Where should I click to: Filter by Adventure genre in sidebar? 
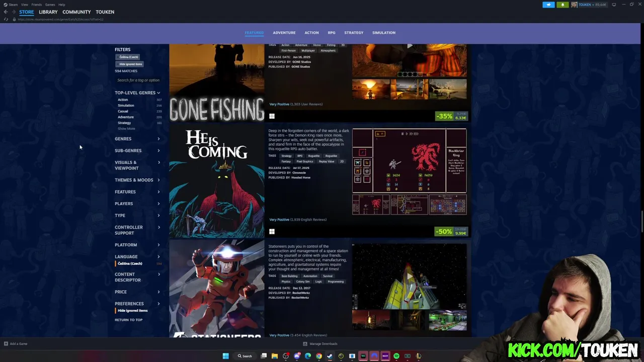coord(126,117)
